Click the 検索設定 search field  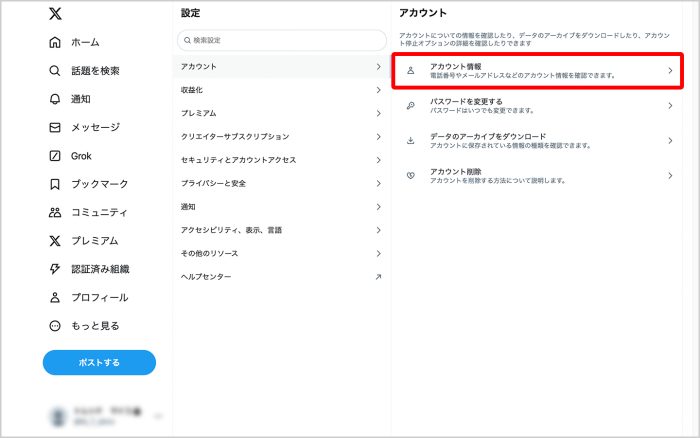[281, 40]
